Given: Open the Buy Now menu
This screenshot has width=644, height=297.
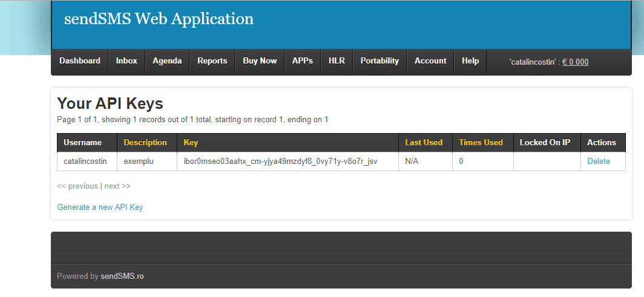Looking at the screenshot, I should pyautogui.click(x=260, y=61).
